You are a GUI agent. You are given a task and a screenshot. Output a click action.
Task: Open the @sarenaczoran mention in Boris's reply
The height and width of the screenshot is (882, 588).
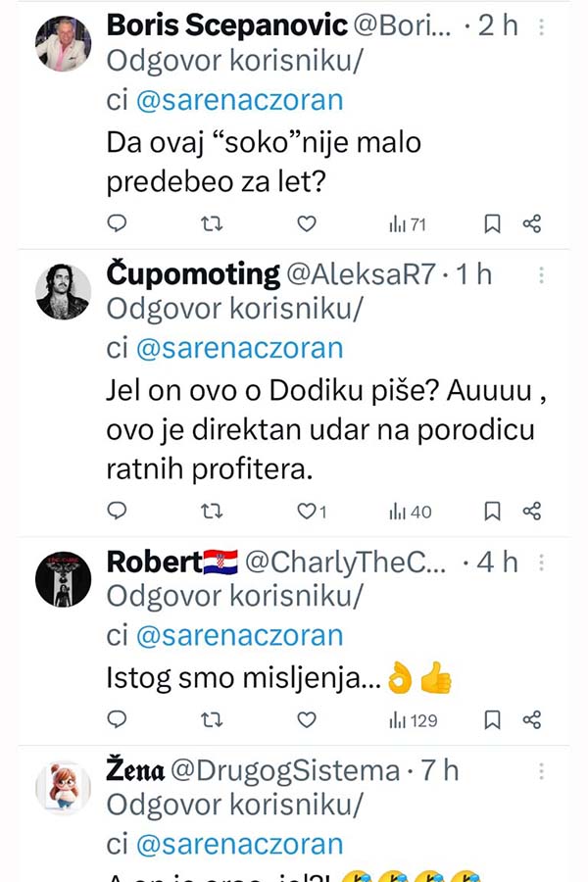click(239, 98)
